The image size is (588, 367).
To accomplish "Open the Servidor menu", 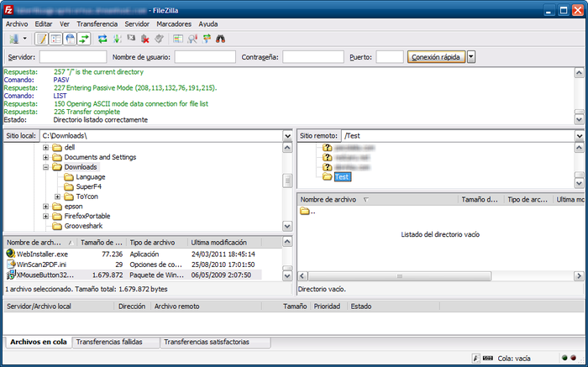I will 137,24.
